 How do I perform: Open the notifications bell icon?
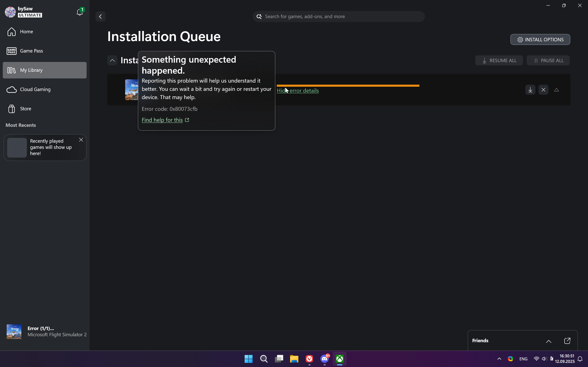(x=79, y=12)
